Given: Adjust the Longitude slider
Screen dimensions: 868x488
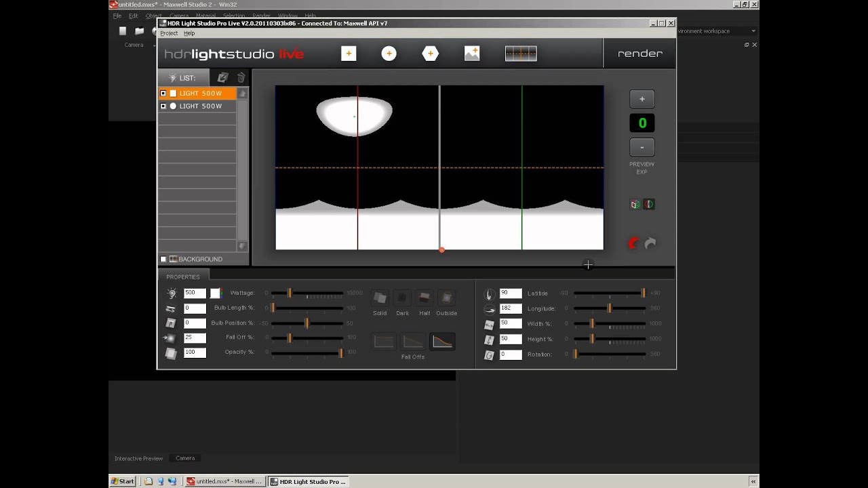Looking at the screenshot, I should tap(609, 308).
